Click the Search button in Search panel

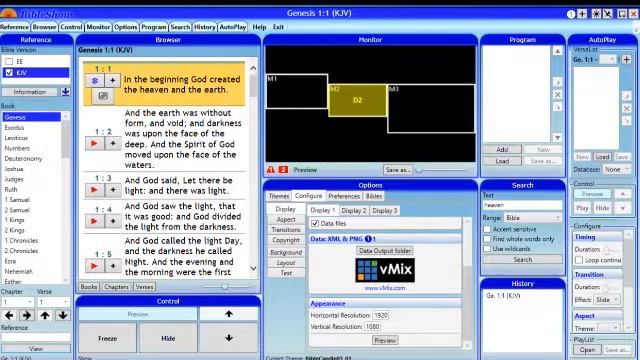tap(523, 260)
